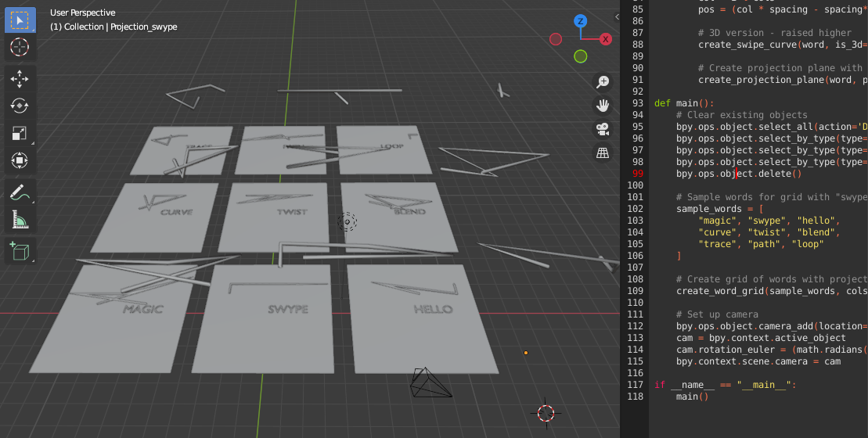Enable the combined Transform tool

pyautogui.click(x=20, y=160)
